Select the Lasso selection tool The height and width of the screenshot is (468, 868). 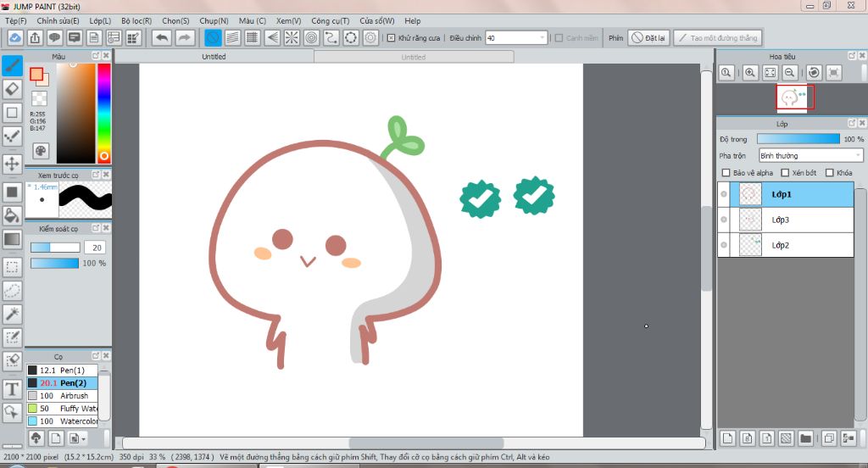[12, 290]
